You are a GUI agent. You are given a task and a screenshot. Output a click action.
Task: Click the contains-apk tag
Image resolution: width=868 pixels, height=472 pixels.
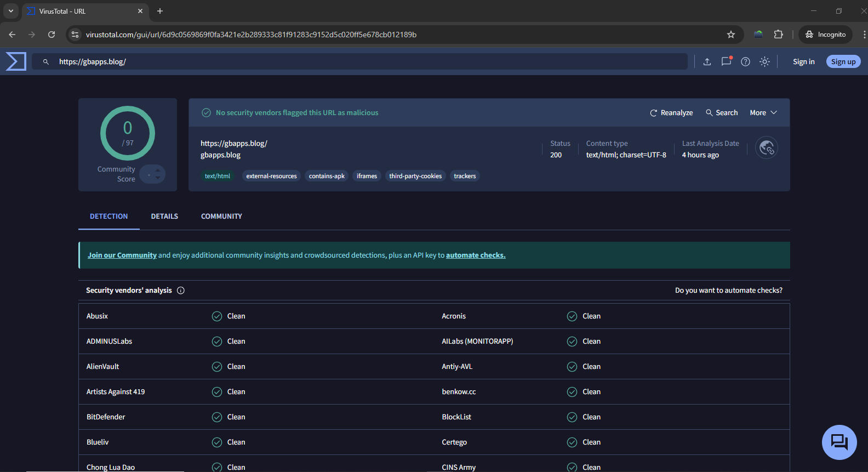[x=327, y=176]
